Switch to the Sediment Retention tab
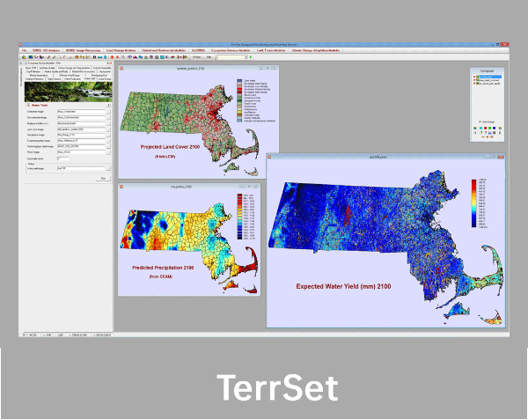 coord(34,79)
